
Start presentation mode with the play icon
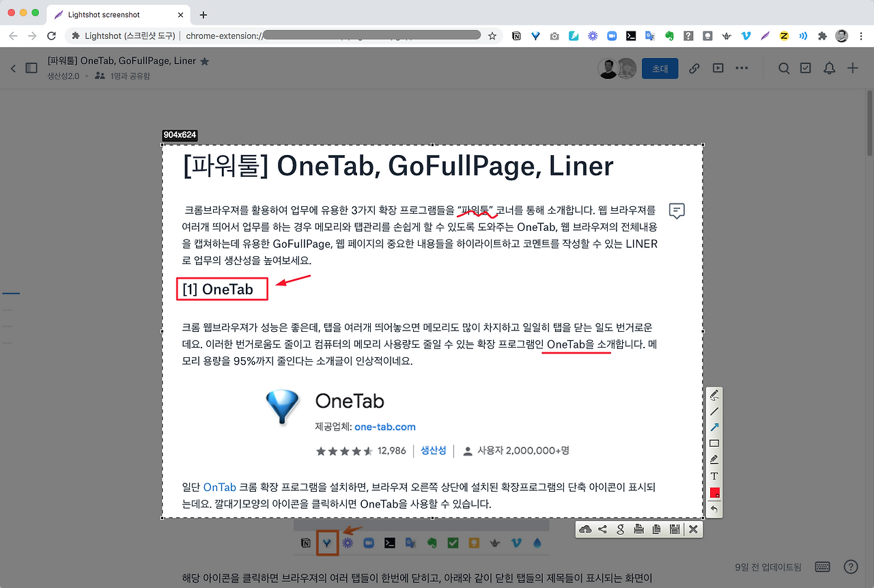718,68
